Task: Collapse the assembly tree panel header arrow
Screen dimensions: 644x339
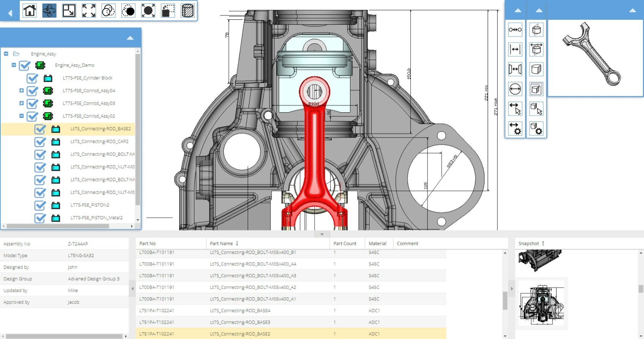Action: 130,38
